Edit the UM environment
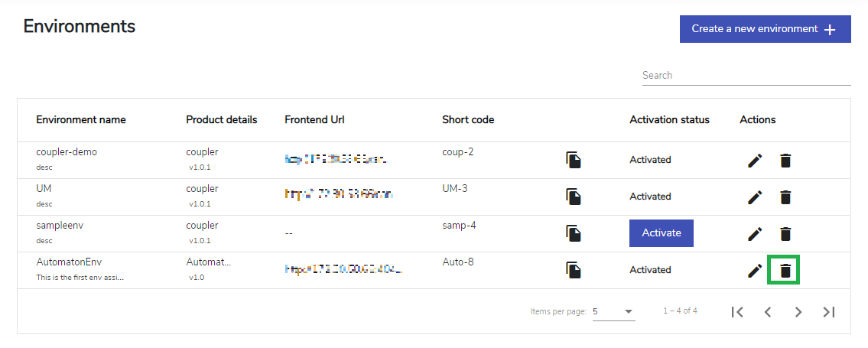 coord(755,197)
